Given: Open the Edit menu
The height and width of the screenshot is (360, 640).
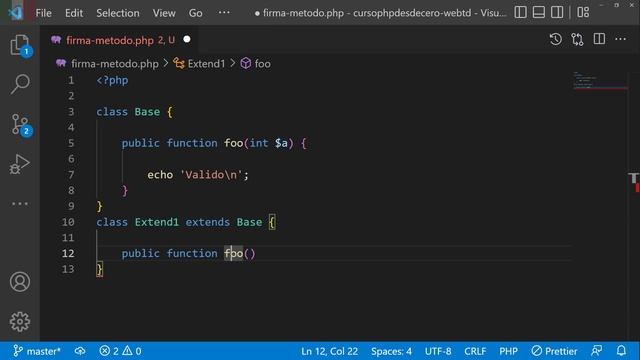Looking at the screenshot, I should pos(74,13).
